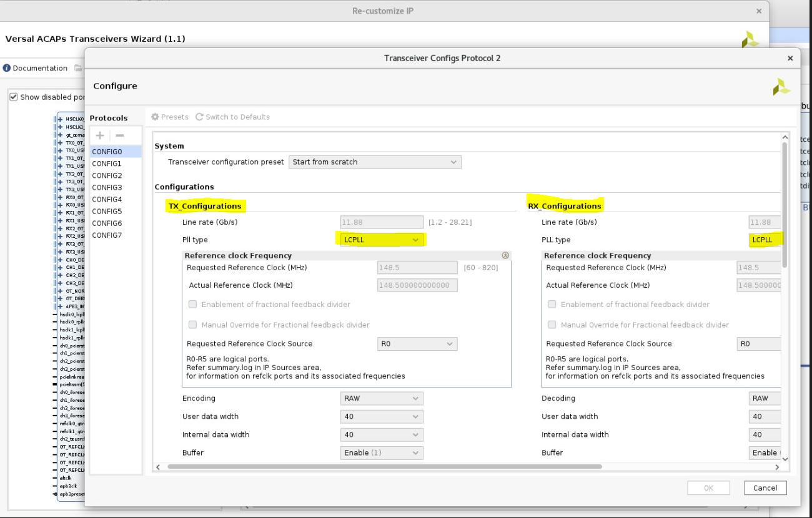Click the reference clock range "[60 - 820]"

[480, 268]
